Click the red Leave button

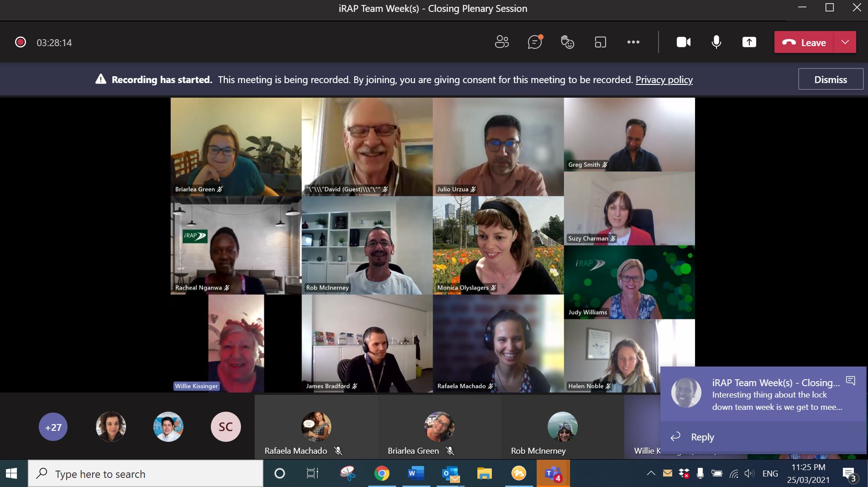[804, 42]
